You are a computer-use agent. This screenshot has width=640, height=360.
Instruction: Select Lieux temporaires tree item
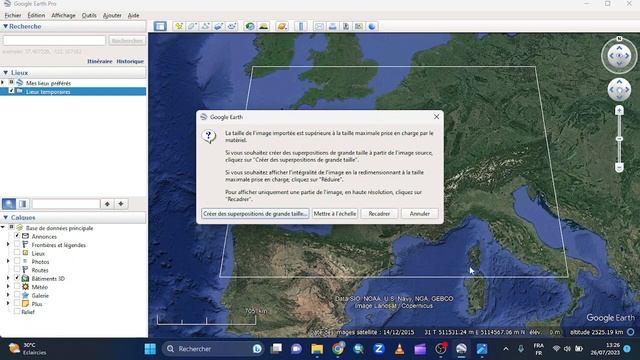click(x=48, y=92)
